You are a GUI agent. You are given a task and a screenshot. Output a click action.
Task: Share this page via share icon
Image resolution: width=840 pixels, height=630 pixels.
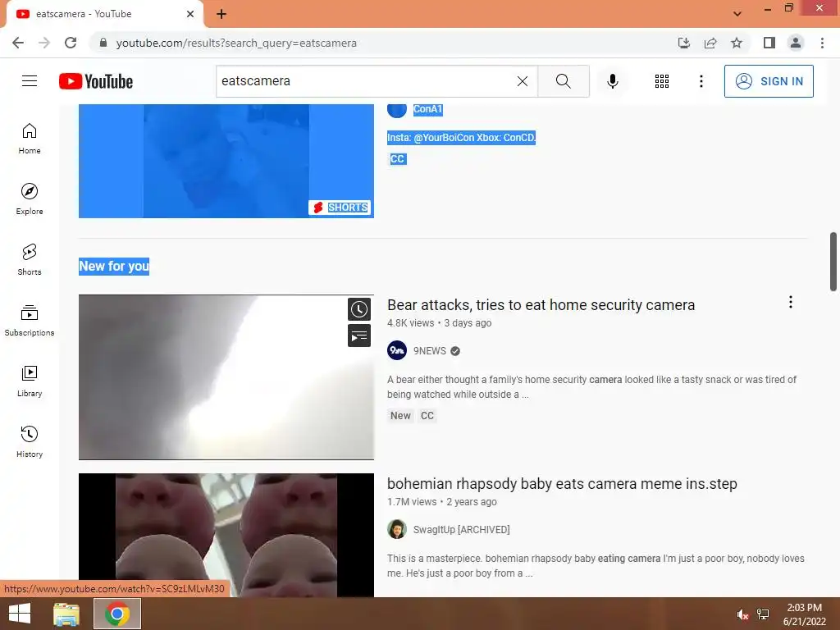[710, 43]
